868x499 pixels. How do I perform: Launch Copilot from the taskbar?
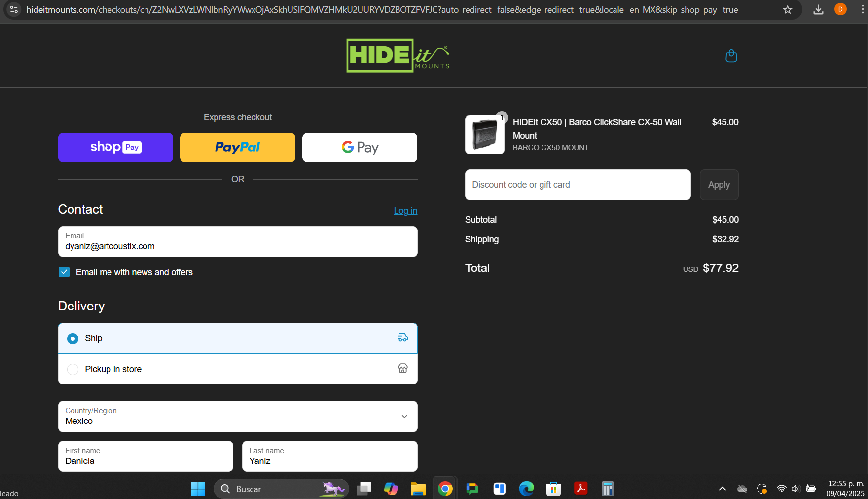tap(391, 489)
